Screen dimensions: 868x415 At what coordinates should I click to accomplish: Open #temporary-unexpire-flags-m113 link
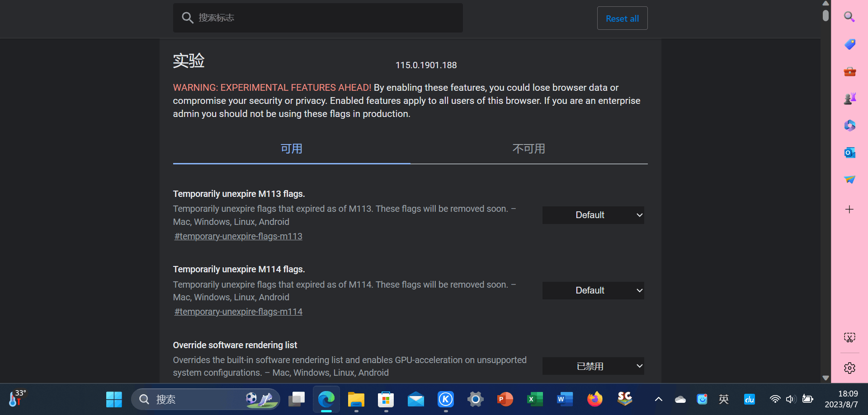tap(238, 236)
